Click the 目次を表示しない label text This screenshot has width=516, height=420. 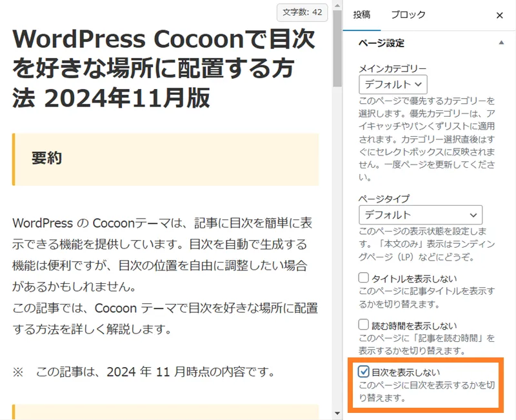point(406,372)
